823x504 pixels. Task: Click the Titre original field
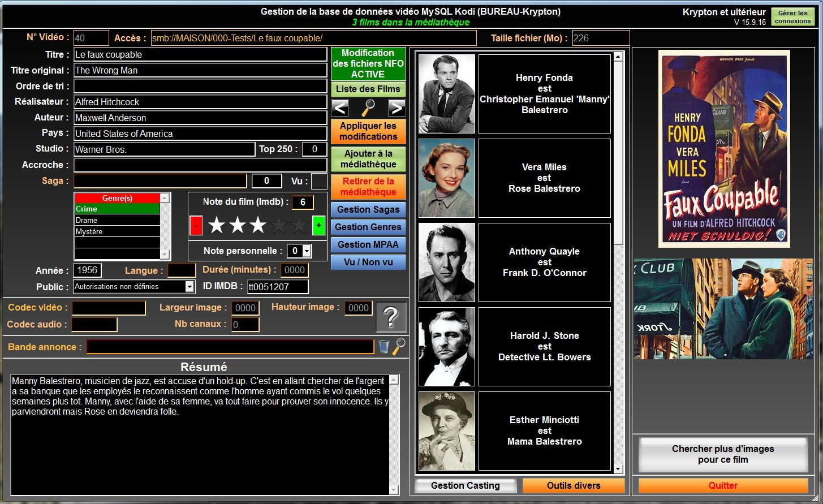click(x=200, y=70)
